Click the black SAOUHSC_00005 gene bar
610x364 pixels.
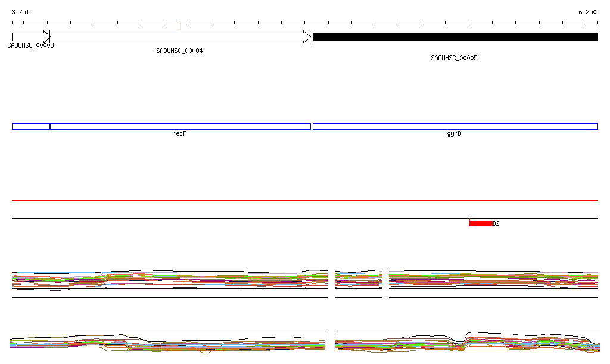pos(455,37)
